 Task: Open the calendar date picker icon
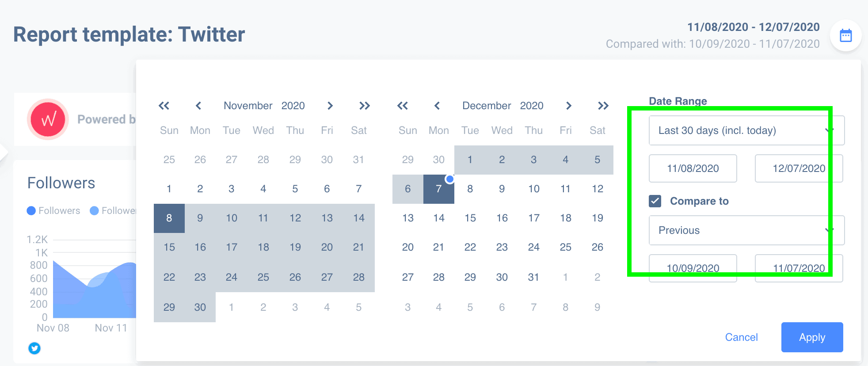845,35
